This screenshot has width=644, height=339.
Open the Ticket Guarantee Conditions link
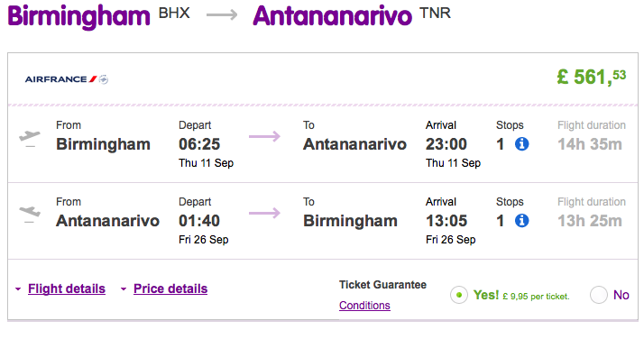[x=364, y=306]
